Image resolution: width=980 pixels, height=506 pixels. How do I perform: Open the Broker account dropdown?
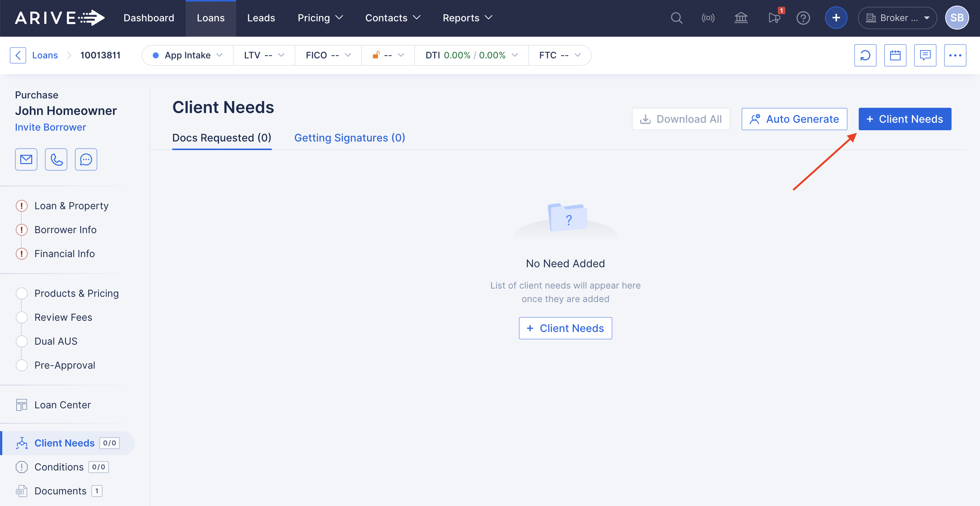(x=897, y=18)
